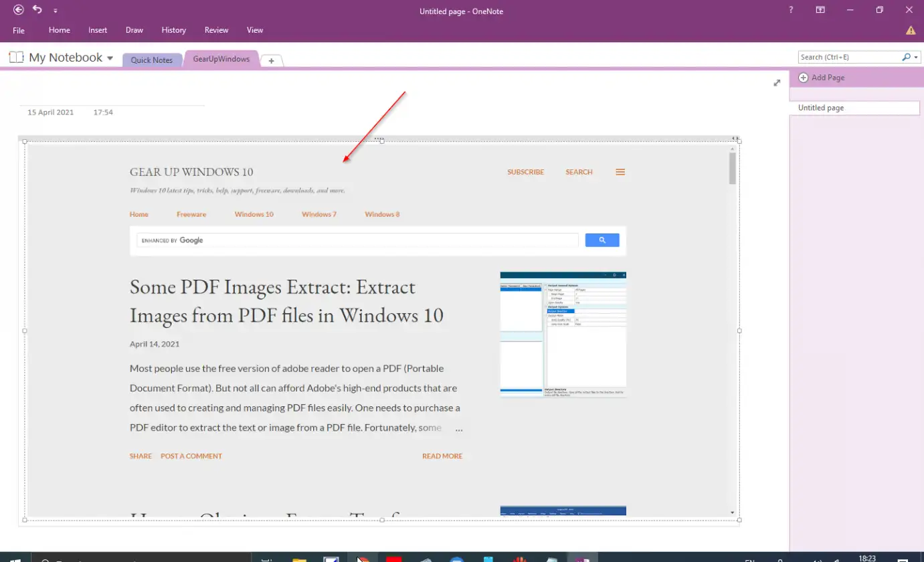The image size is (924, 562).
Task: Click GEAR UP WINDOWS 10 site title
Action: point(191,172)
